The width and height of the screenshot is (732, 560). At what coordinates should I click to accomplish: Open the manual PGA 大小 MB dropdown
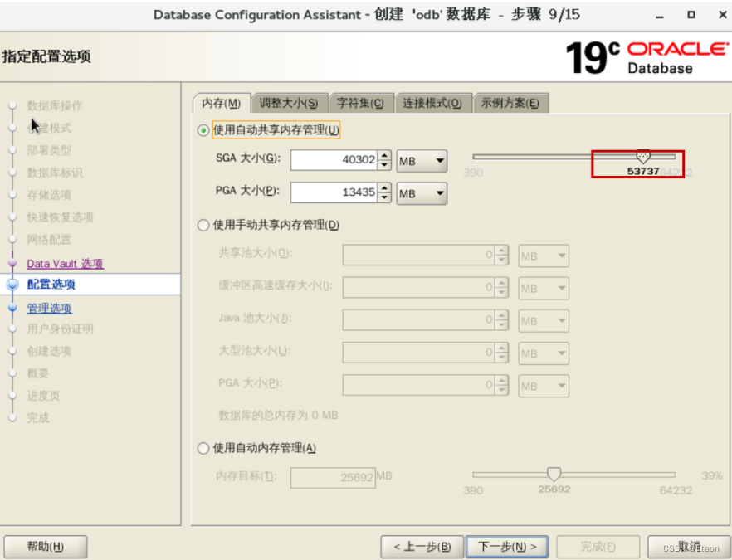pos(544,387)
